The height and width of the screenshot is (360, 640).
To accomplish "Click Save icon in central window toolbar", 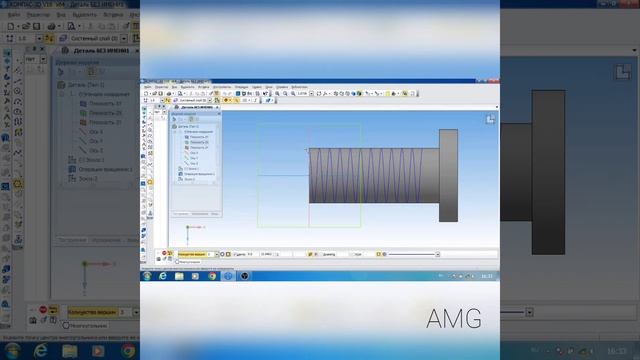I will 160,93.
